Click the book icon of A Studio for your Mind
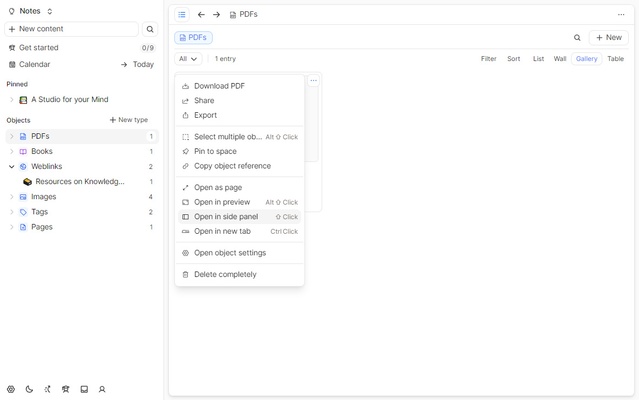Screen dimensions: 639x400 click(23, 99)
